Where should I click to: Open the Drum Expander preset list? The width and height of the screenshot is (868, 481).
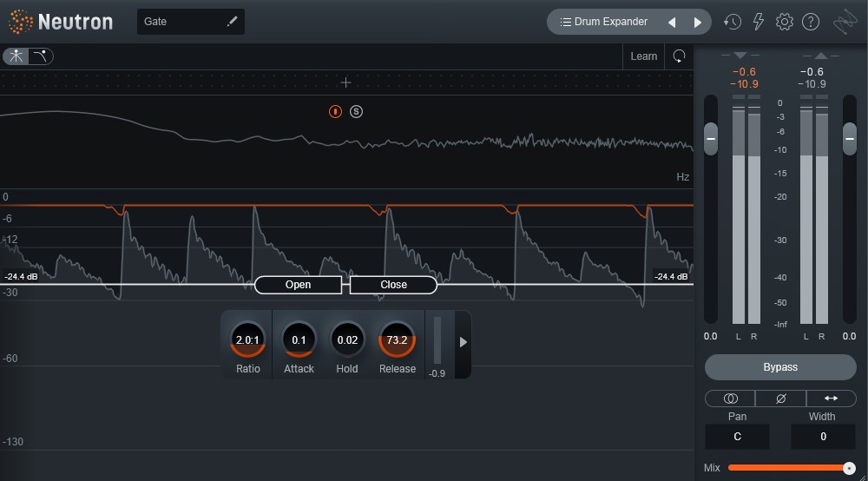coord(603,22)
